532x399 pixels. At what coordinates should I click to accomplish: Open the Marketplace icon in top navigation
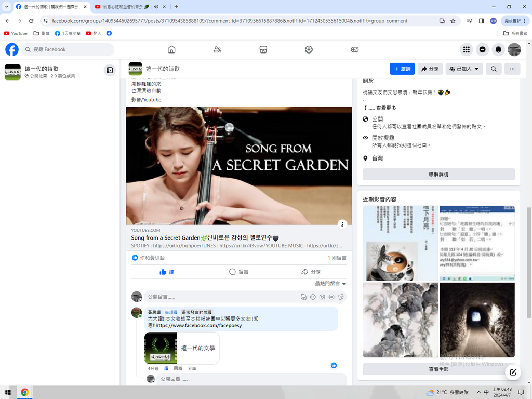[x=263, y=49]
